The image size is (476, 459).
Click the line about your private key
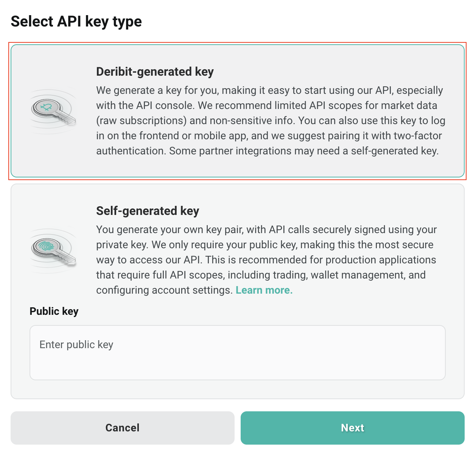click(x=265, y=244)
